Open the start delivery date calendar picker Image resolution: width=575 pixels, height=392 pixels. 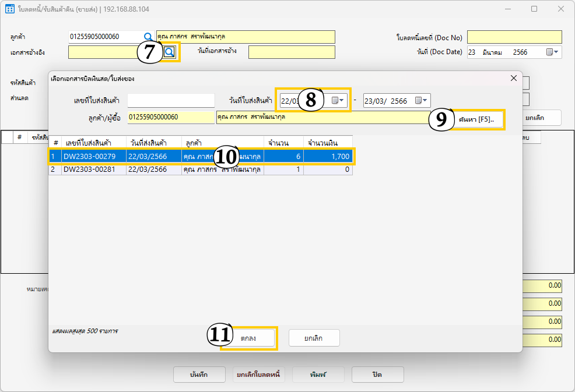coord(338,101)
